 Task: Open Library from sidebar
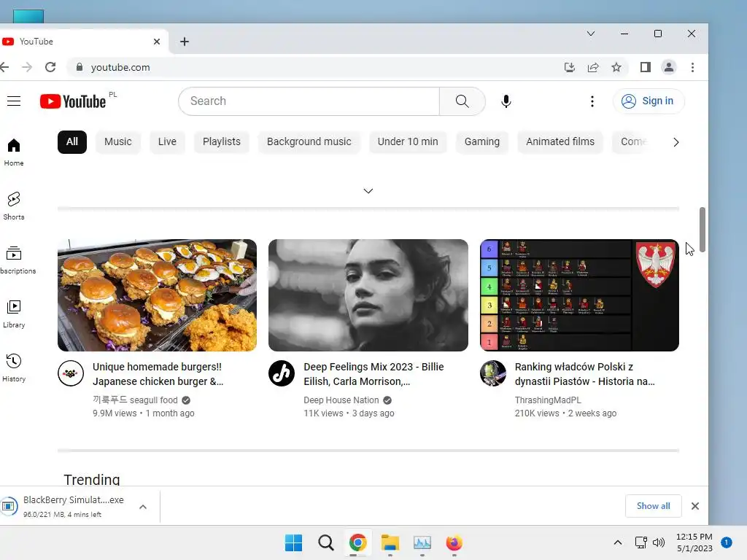pyautogui.click(x=14, y=314)
